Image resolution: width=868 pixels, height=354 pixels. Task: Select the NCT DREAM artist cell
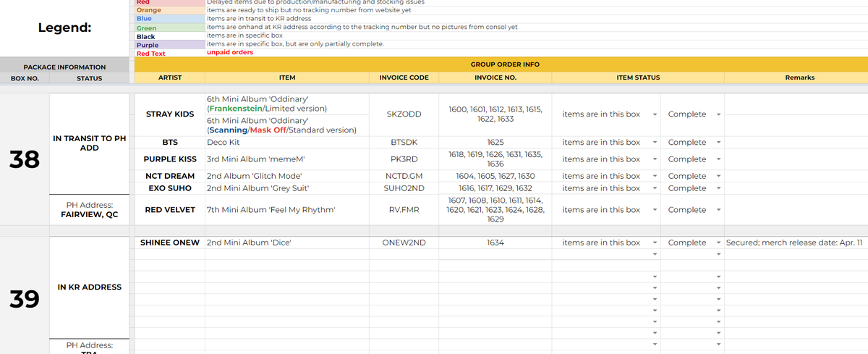click(x=169, y=176)
